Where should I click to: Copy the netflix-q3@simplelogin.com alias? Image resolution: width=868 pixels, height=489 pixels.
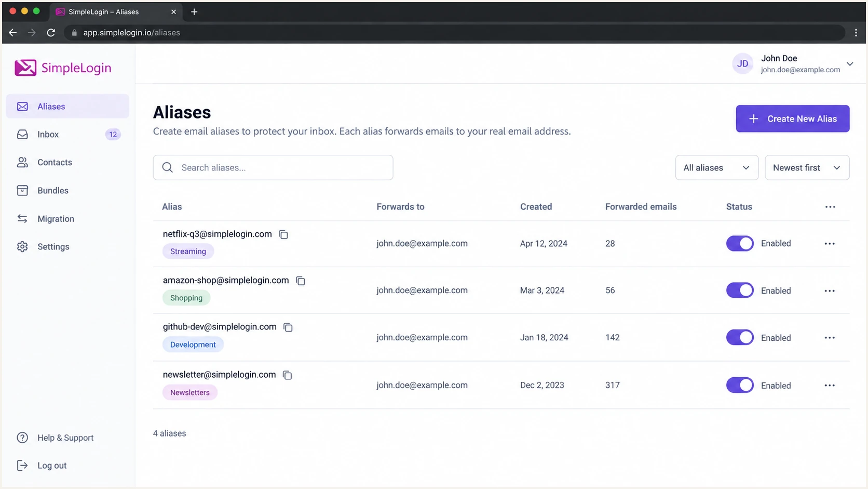(x=283, y=234)
